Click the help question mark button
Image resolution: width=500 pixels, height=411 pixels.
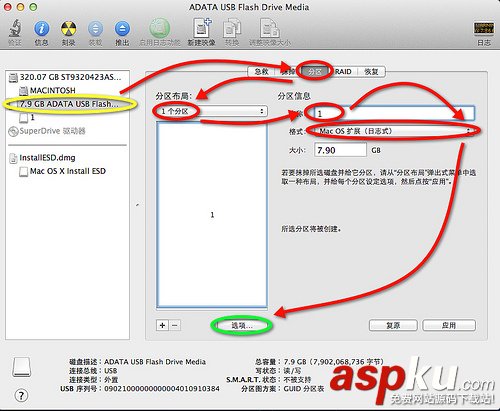21,396
